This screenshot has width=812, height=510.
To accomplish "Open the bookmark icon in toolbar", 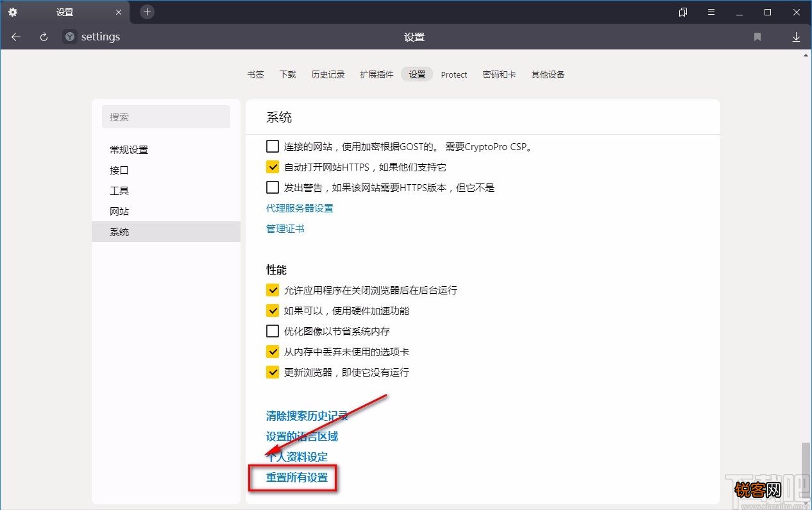I will (757, 37).
